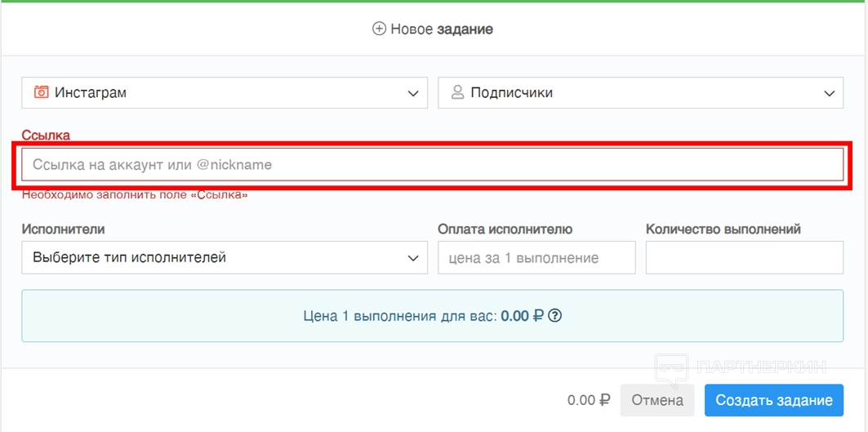Click the Партнеркин watermark logo icon
The image size is (868, 432).
(x=672, y=367)
